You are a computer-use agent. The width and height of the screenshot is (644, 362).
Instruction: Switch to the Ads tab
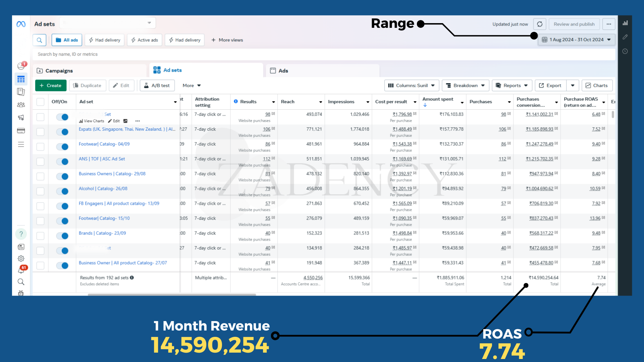coord(283,71)
